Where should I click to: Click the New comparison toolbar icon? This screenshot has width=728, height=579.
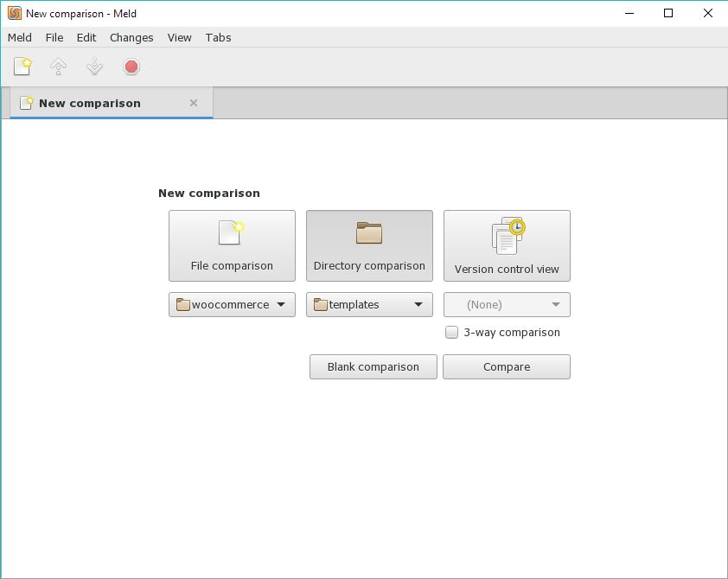22,67
